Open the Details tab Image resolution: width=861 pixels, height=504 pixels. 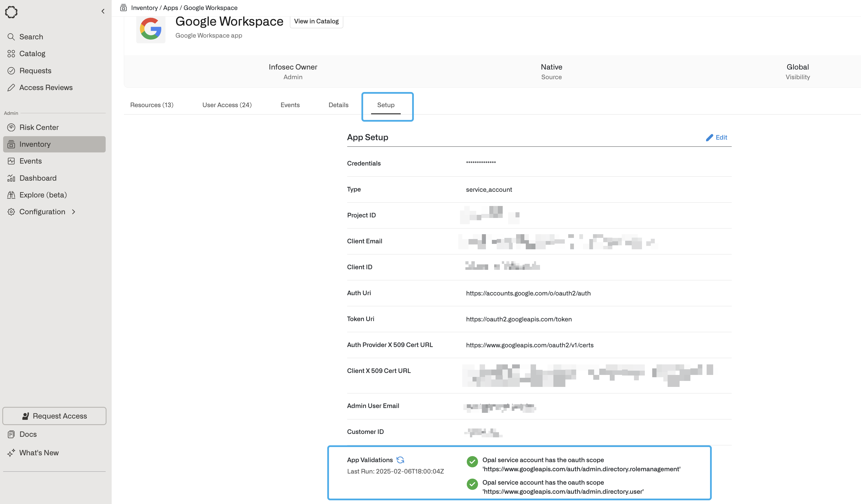tap(338, 105)
